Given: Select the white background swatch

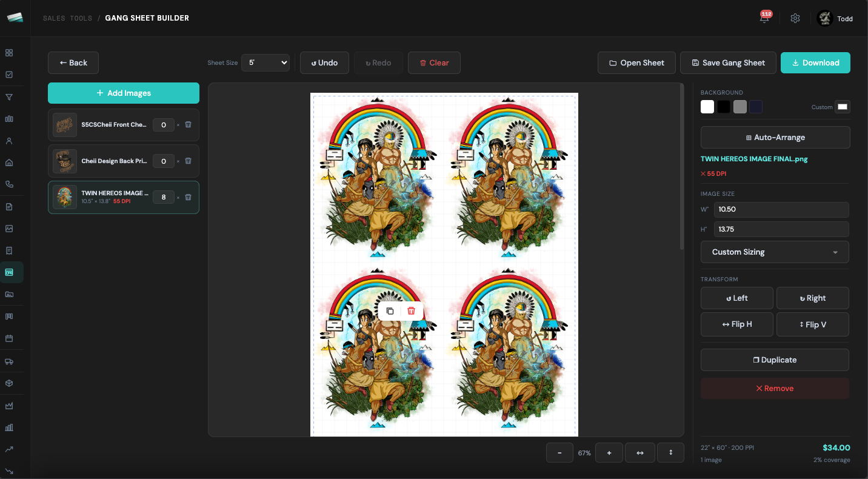Looking at the screenshot, I should [x=707, y=107].
